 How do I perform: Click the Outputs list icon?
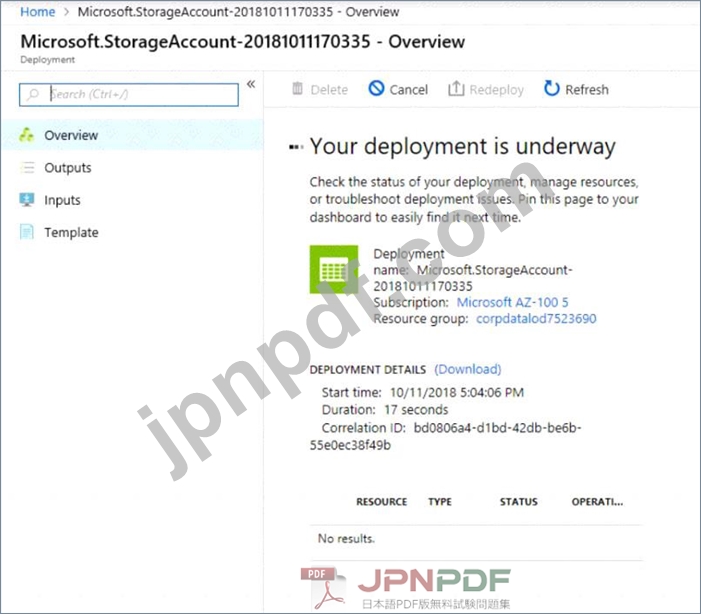(x=27, y=167)
